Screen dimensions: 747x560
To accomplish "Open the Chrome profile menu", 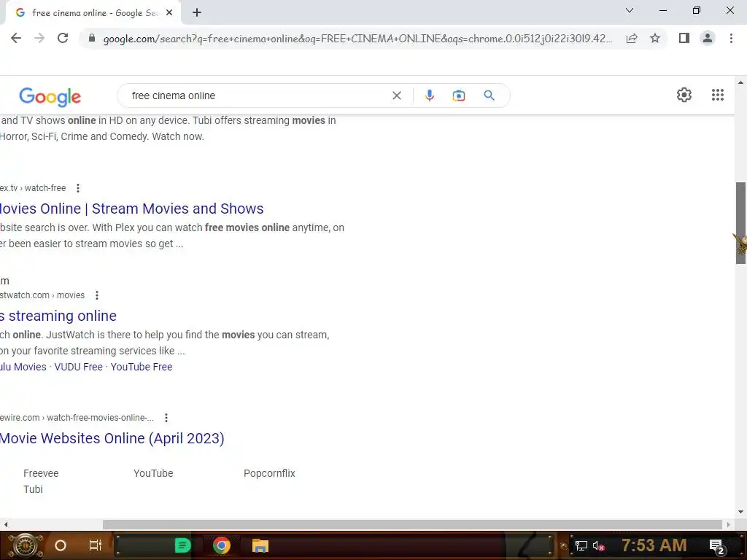I will [x=708, y=38].
